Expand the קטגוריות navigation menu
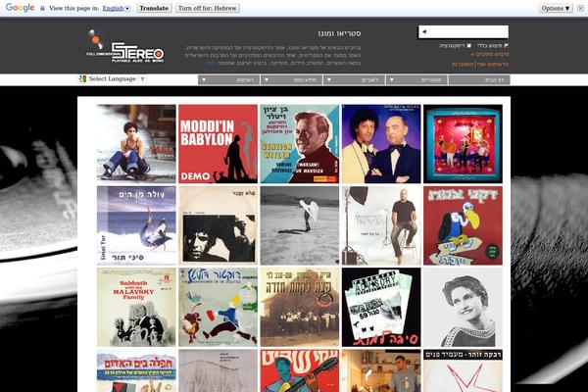Image resolution: width=588 pixels, height=392 pixels. tap(416, 79)
